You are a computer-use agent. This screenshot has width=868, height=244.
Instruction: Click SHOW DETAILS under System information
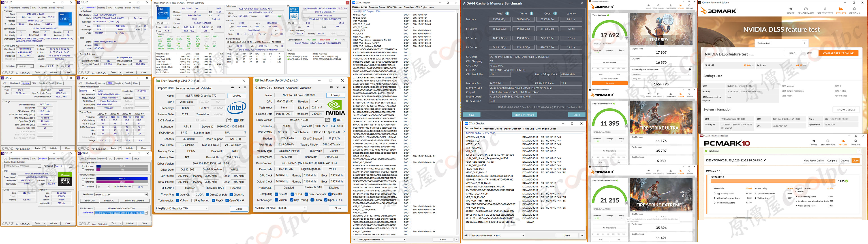[x=846, y=110]
